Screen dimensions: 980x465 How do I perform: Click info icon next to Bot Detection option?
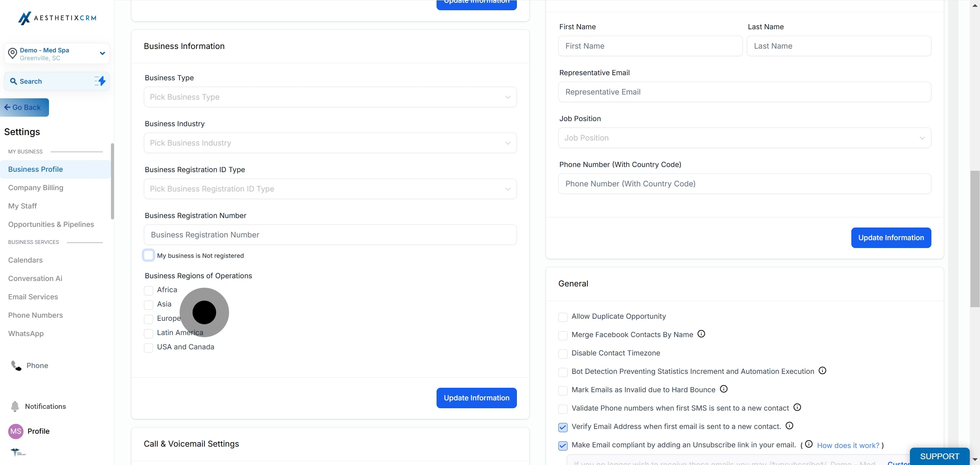click(822, 370)
